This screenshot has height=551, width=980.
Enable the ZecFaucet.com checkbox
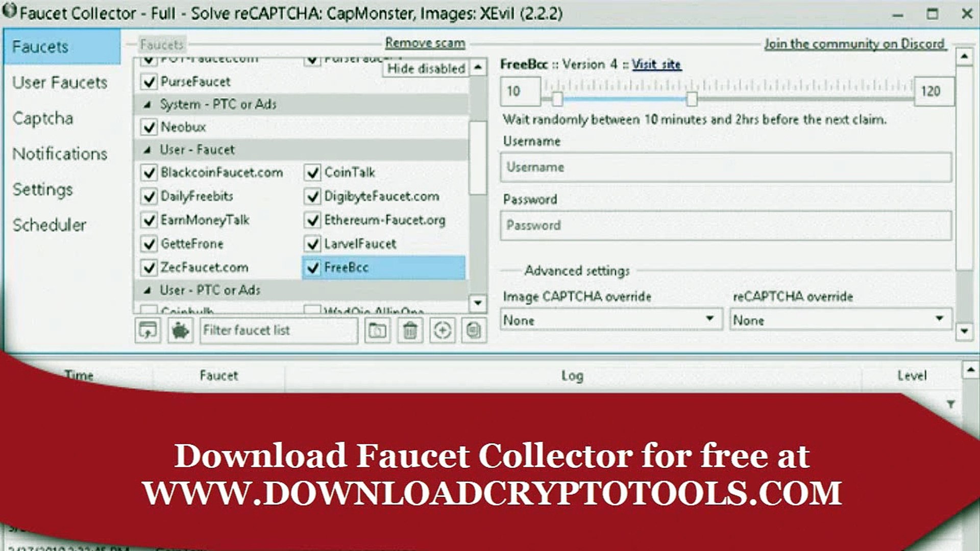(x=150, y=267)
